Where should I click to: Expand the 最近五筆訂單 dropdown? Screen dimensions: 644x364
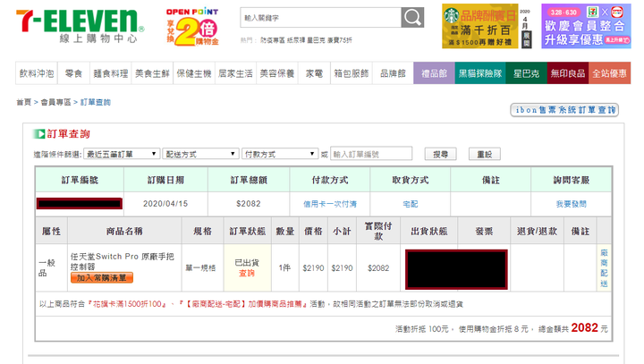(x=122, y=154)
